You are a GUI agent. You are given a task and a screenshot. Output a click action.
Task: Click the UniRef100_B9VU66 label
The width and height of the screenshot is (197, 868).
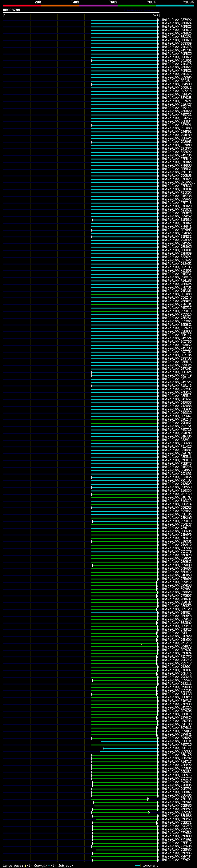tap(177, 511)
